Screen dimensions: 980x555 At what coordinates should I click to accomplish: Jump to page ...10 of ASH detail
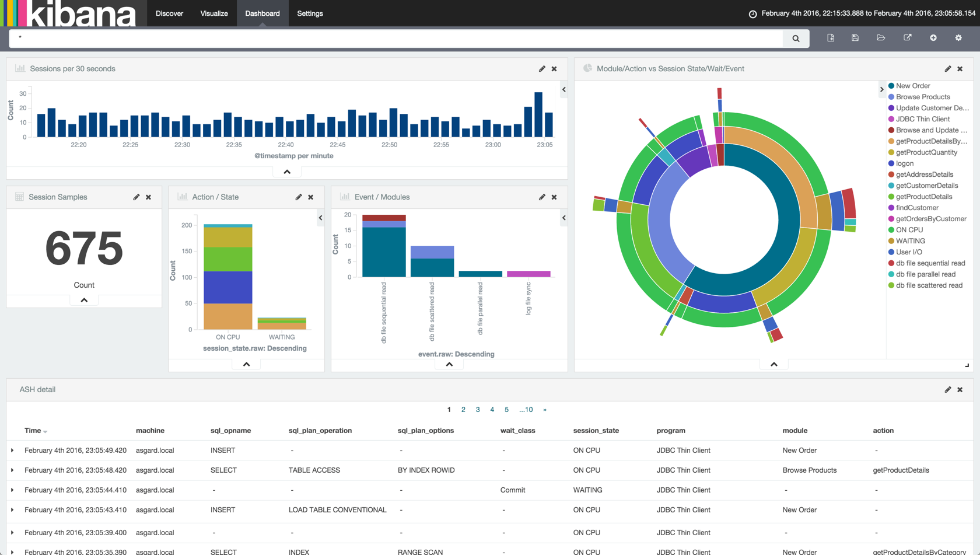pyautogui.click(x=526, y=410)
